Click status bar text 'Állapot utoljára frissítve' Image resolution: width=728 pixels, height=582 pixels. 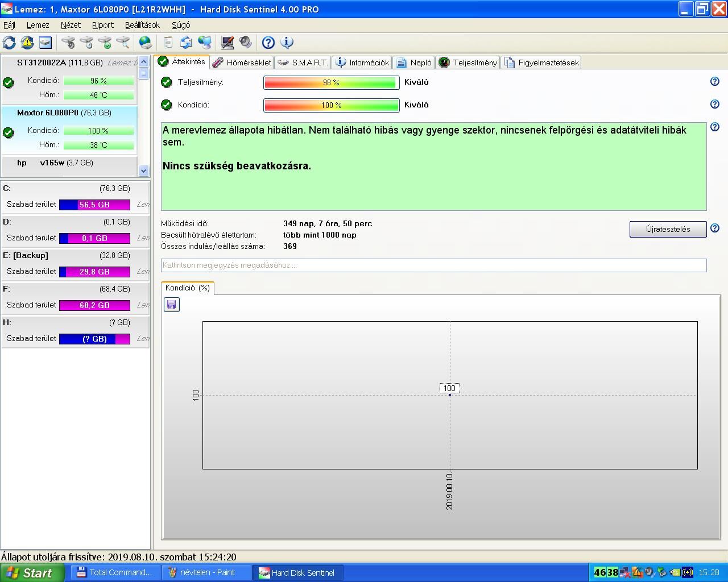(x=53, y=557)
